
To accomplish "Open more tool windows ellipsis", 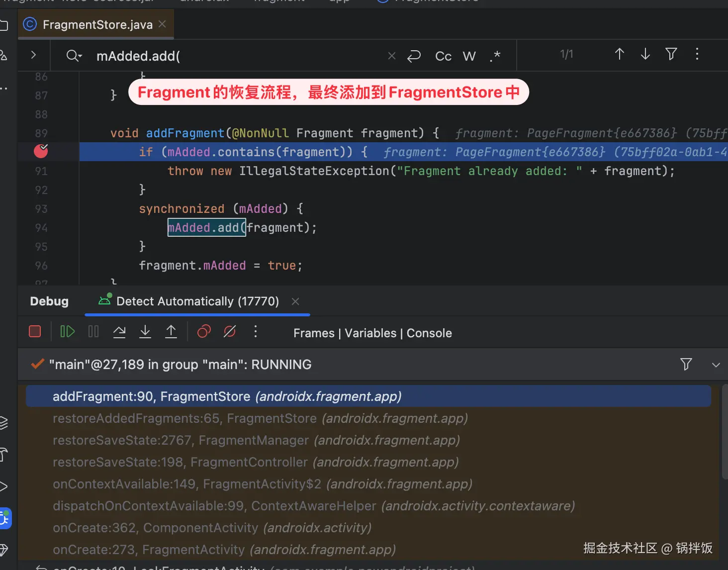I will coord(4,88).
